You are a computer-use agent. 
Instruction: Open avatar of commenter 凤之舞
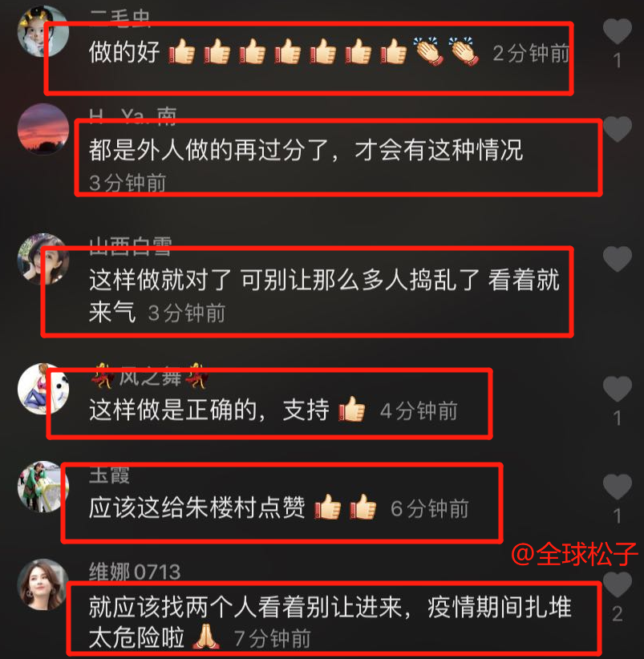tap(43, 389)
